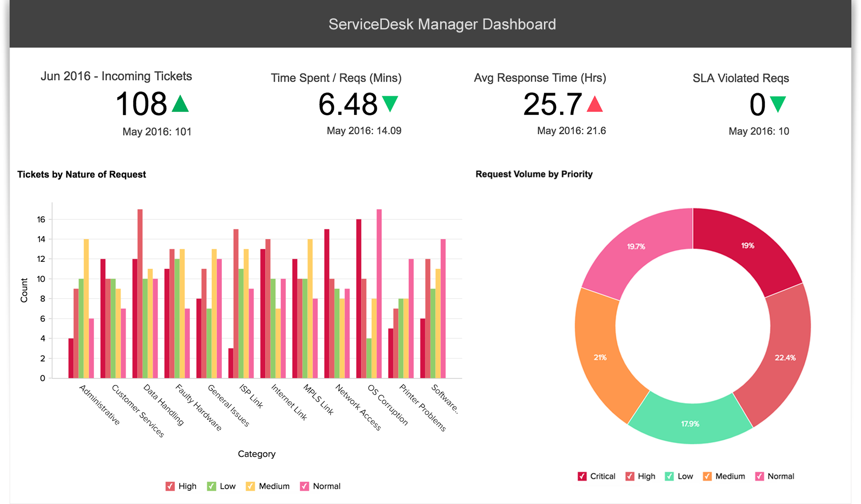The width and height of the screenshot is (861, 504).
Task: Open the Tickets by Nature of Request title
Action: coord(82,174)
